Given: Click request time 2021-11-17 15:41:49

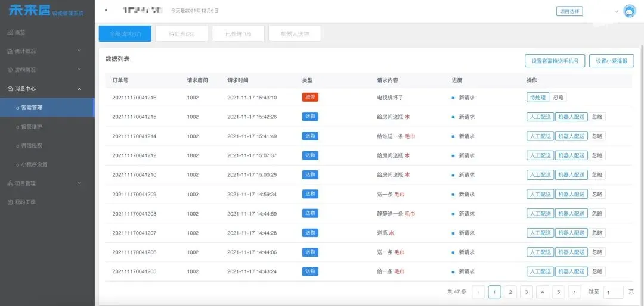Looking at the screenshot, I should tap(252, 136).
